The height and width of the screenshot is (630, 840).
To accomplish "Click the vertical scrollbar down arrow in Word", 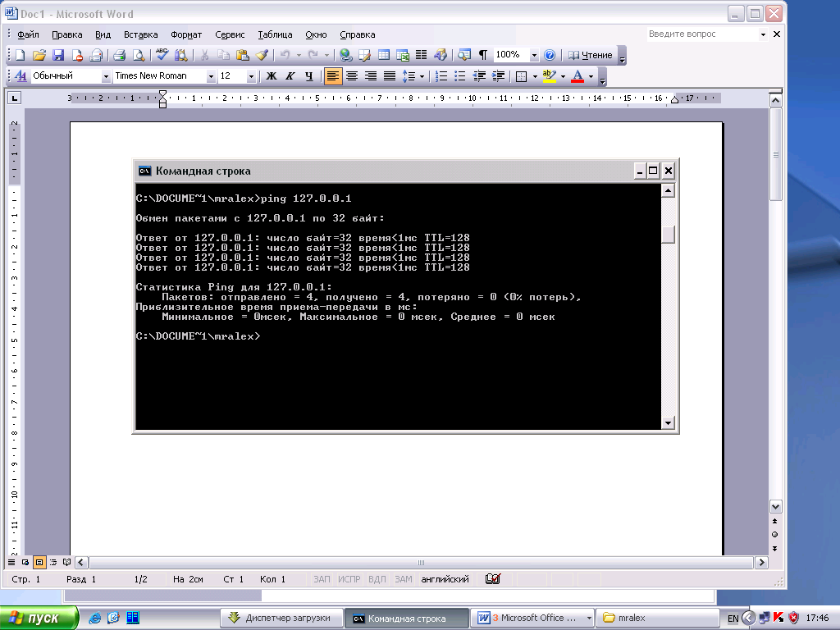I will [x=775, y=507].
